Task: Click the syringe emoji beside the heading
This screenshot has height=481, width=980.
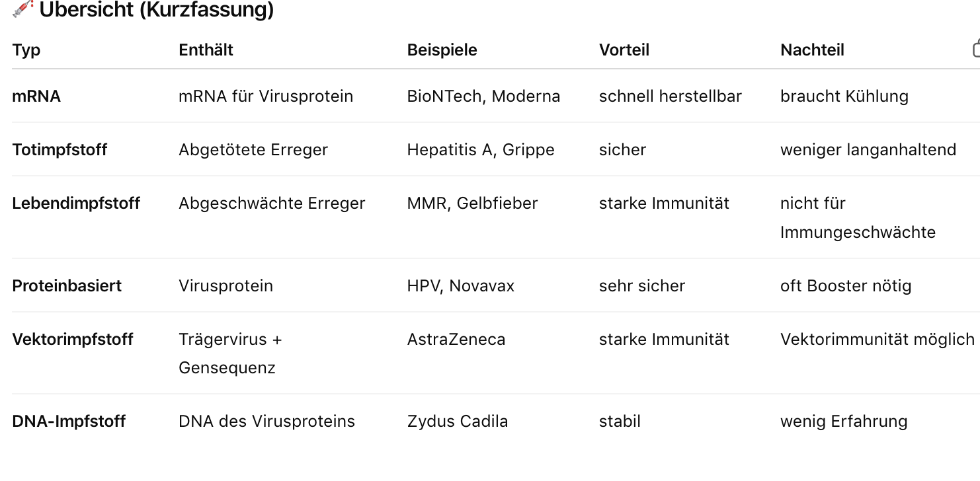Action: 22,9
